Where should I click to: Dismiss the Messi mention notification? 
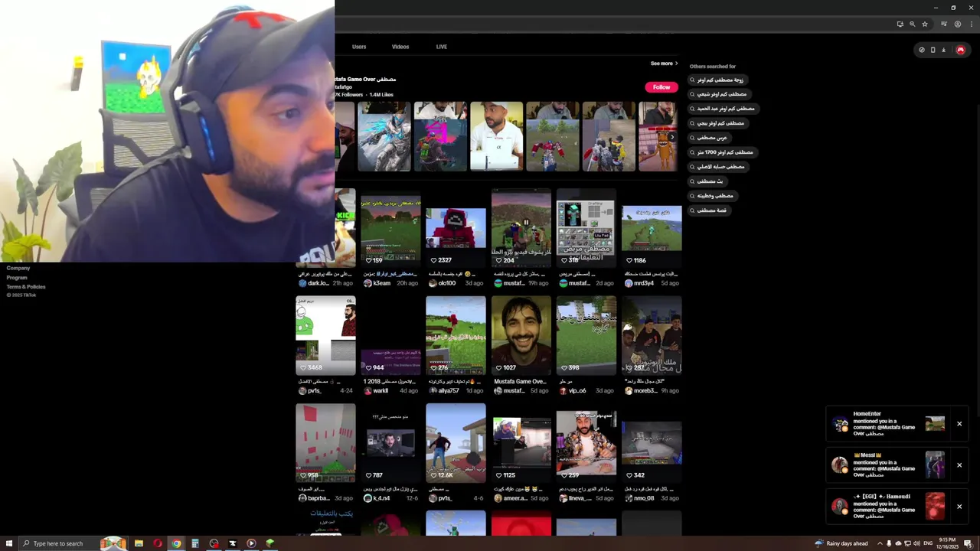tap(959, 465)
